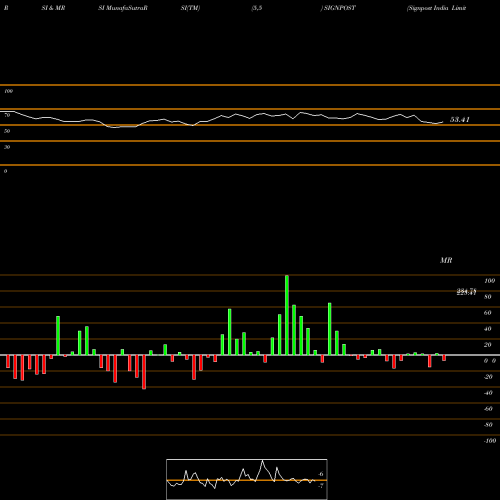Click the -20 label on MR axis
The image size is (500, 500).
(x=488, y=377)
